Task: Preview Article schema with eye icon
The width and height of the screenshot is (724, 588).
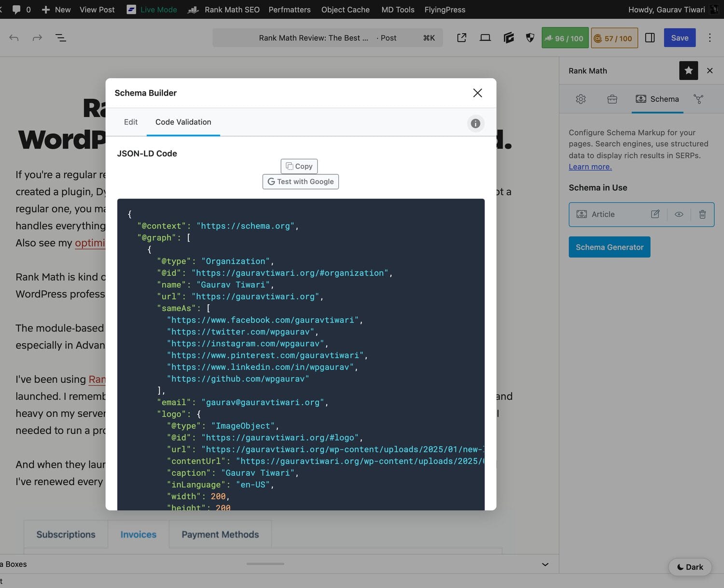Action: (x=679, y=214)
